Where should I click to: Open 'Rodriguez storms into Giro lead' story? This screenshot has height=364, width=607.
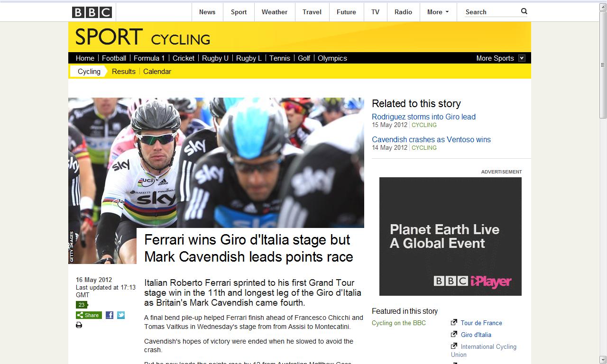click(x=423, y=117)
